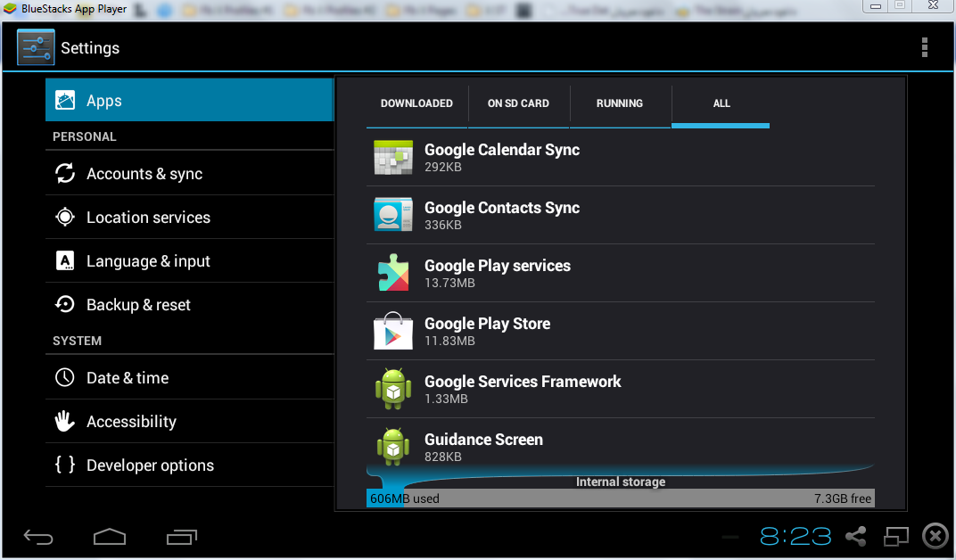The height and width of the screenshot is (560, 956).
Task: Click the Google Contacts Sync icon
Action: (x=392, y=216)
